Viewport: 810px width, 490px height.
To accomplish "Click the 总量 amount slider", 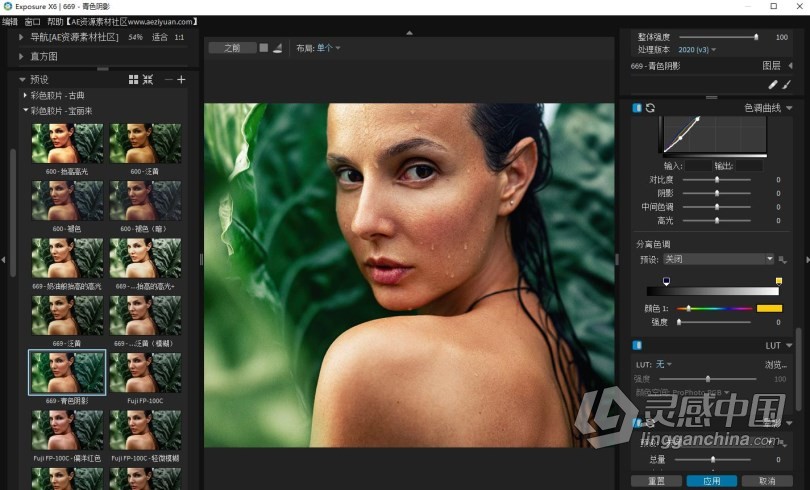I will coord(713,460).
